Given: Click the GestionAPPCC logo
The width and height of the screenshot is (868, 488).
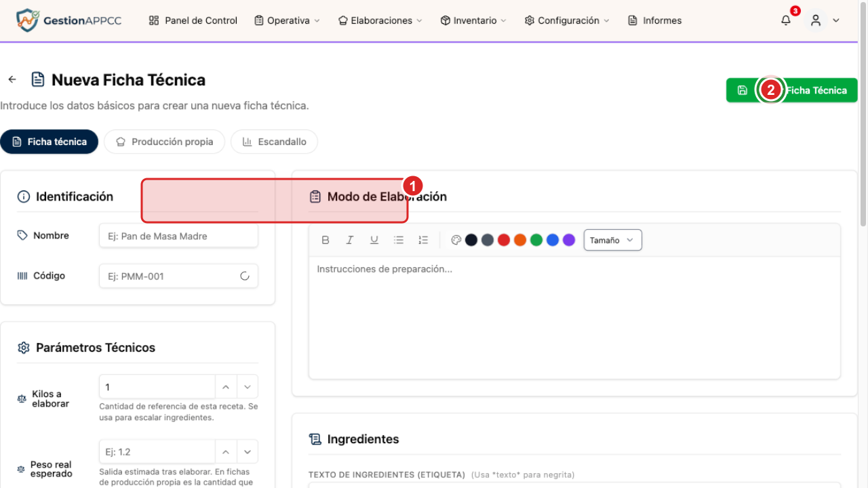Looking at the screenshot, I should coord(68,20).
